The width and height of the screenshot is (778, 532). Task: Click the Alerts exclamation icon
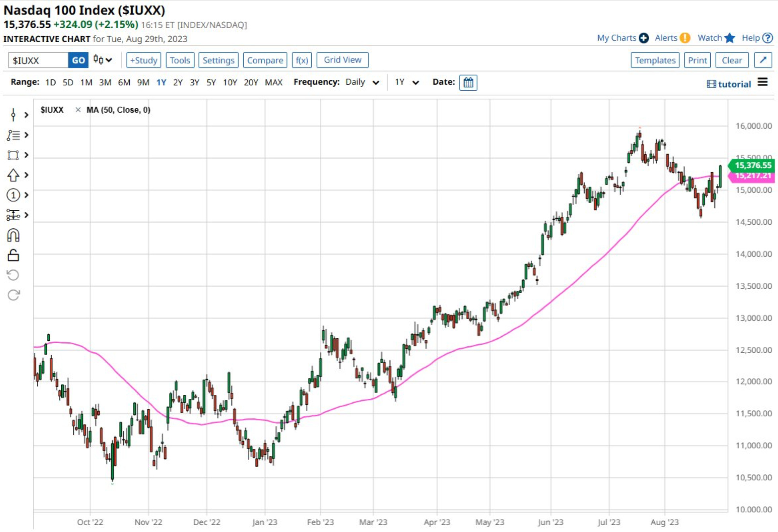[x=685, y=38]
